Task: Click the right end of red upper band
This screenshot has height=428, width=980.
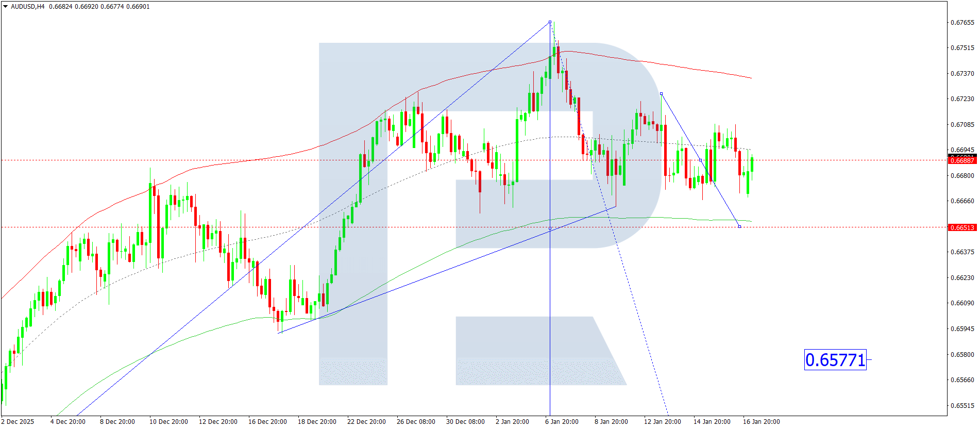Action: (751, 78)
